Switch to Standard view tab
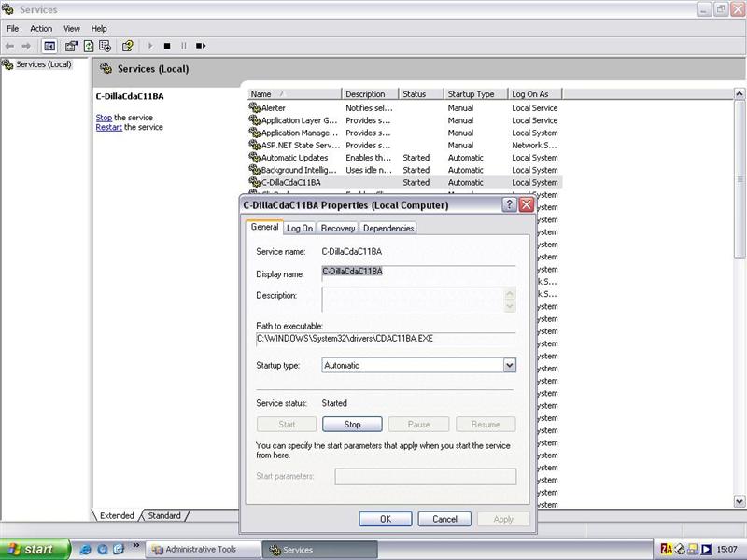This screenshot has width=747, height=560. (x=164, y=515)
